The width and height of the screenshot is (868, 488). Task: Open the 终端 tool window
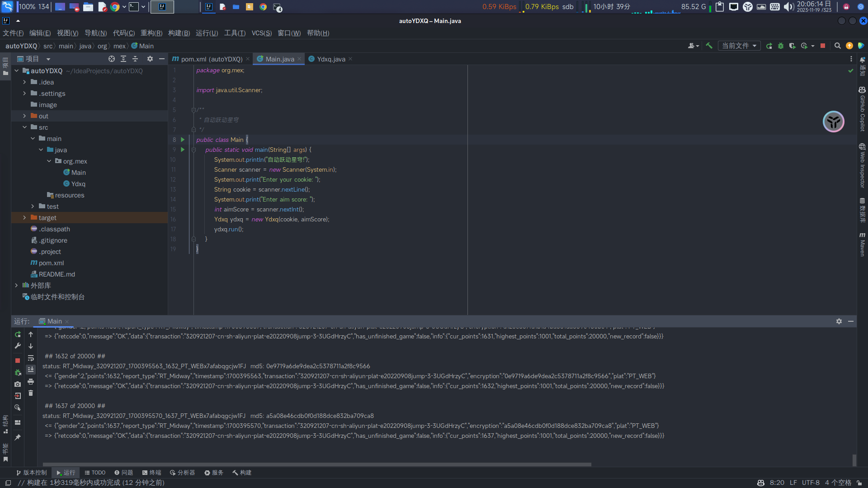[x=151, y=473]
